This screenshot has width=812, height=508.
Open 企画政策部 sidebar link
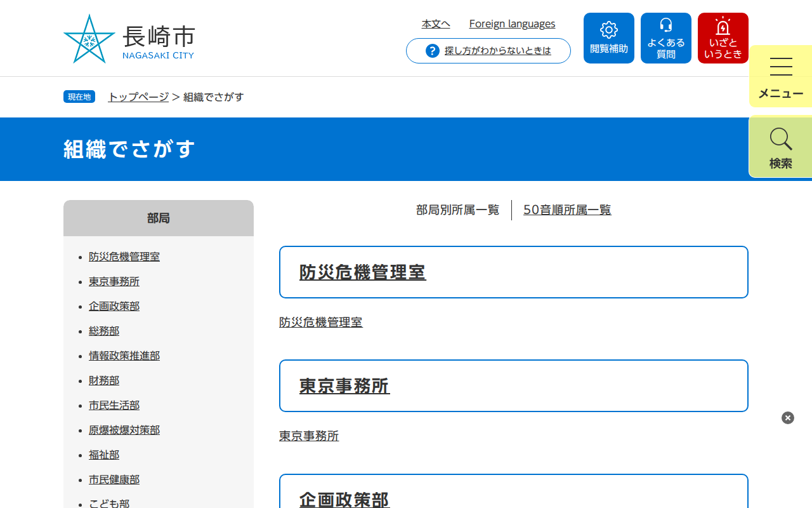pos(114,306)
